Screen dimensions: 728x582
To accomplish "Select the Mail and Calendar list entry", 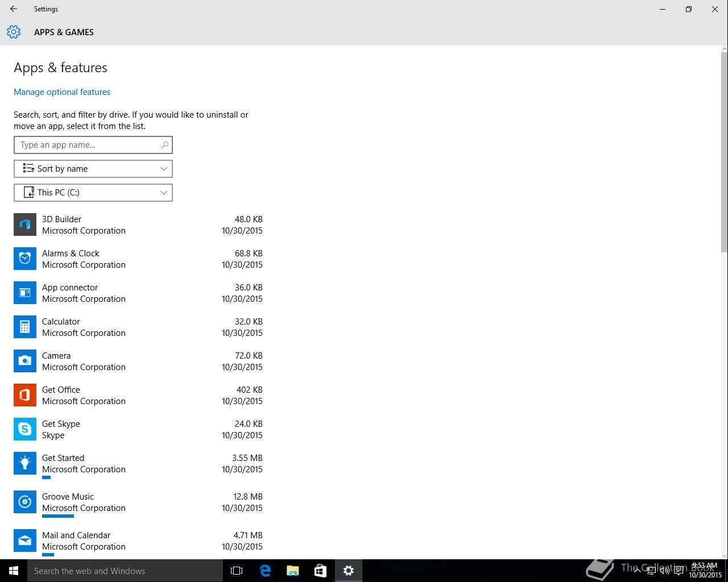I will point(138,543).
